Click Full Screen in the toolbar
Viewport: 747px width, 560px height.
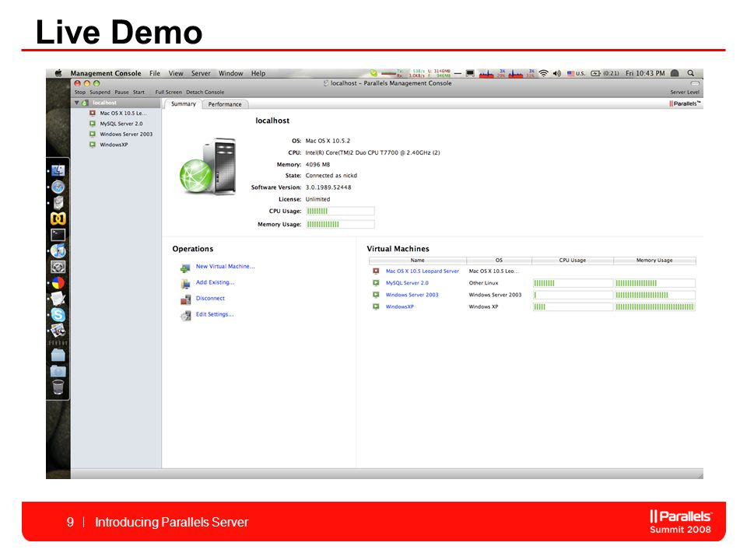tap(168, 93)
